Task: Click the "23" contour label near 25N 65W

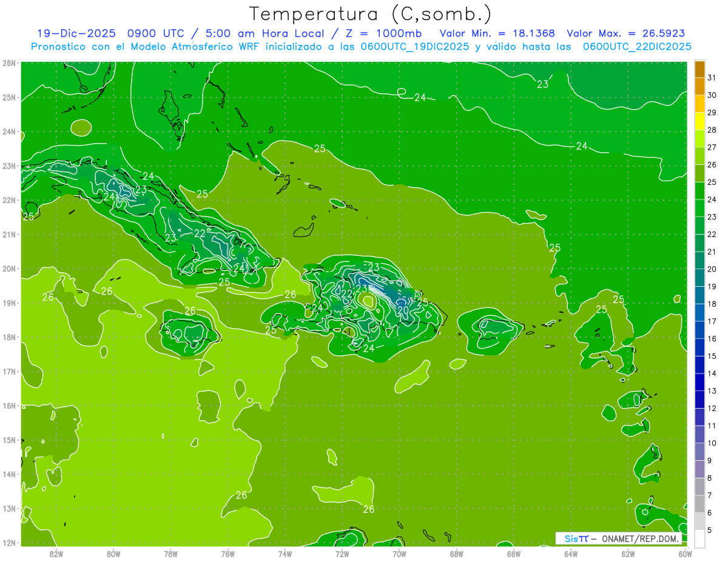Action: click(x=543, y=84)
